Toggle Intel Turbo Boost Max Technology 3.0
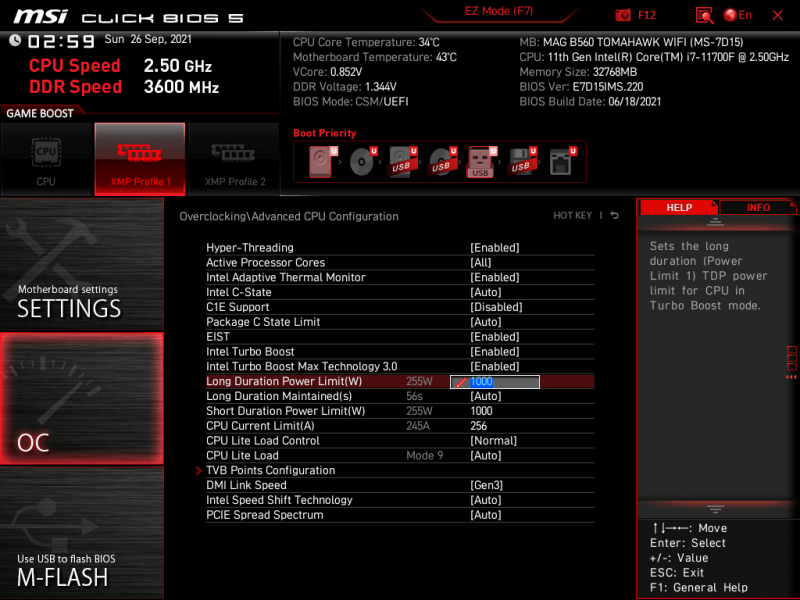The width and height of the screenshot is (800, 600). tap(400, 366)
